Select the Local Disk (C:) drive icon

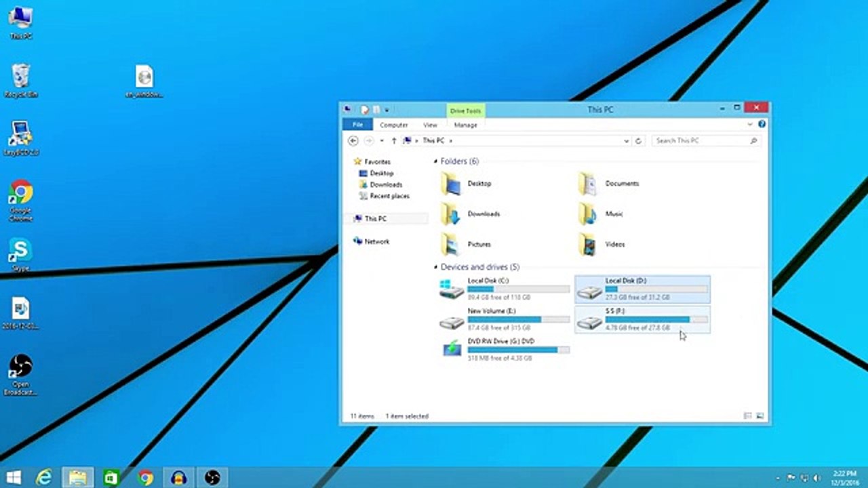pyautogui.click(x=451, y=289)
